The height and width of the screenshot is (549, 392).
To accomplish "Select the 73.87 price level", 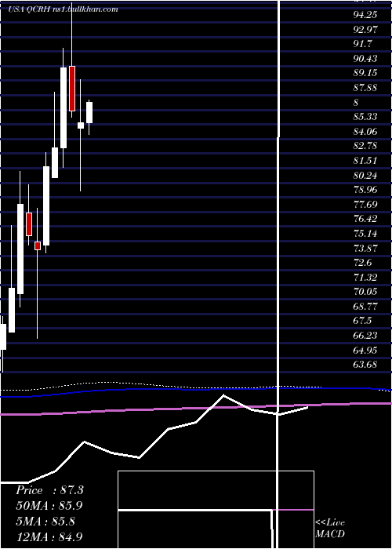I will coord(365,248).
